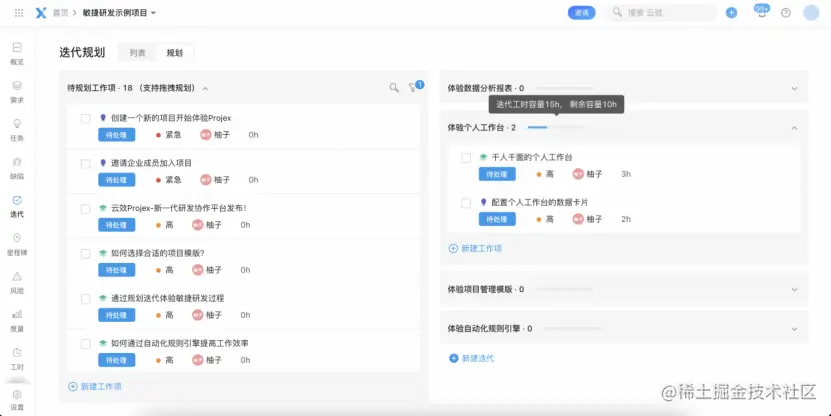Open the 任务 lightbulb sidebar icon

click(17, 123)
